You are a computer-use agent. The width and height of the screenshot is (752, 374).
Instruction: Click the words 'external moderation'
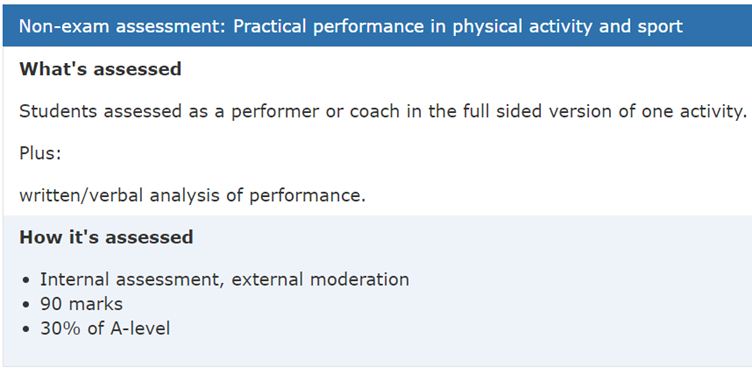tap(320, 279)
